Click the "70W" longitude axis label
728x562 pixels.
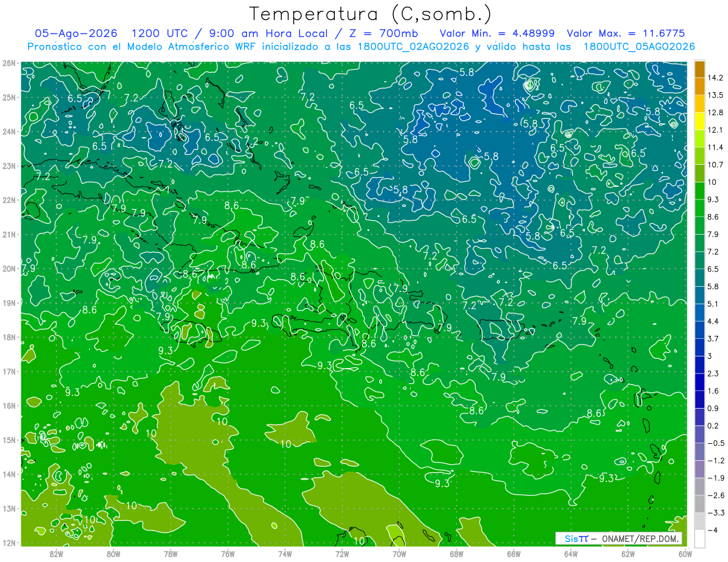pos(399,554)
